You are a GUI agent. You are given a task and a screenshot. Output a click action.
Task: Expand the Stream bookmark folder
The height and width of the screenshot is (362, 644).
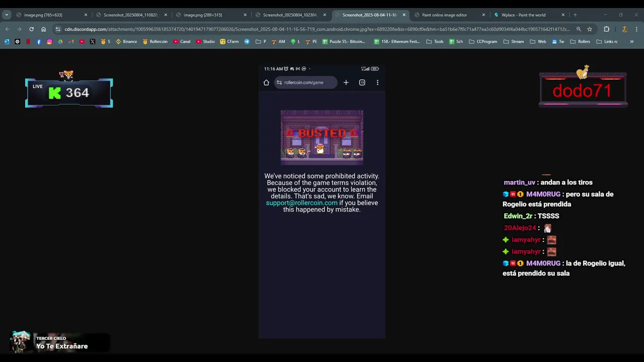(x=514, y=42)
